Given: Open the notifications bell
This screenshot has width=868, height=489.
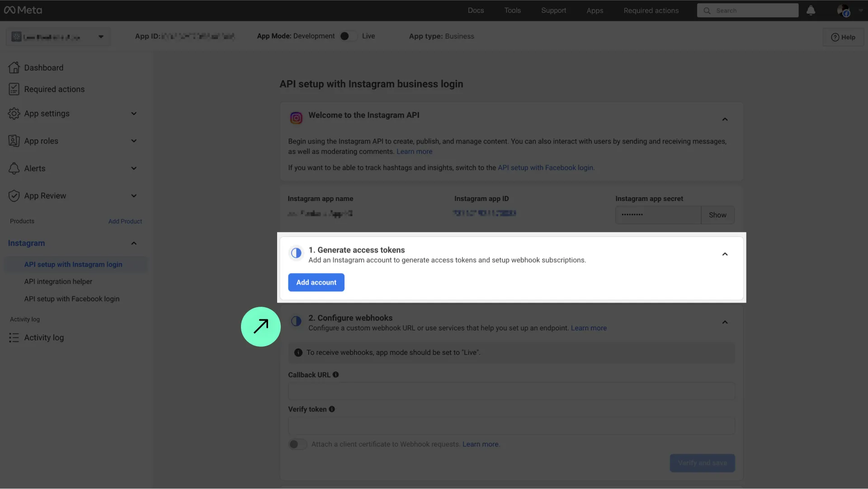Looking at the screenshot, I should point(811,10).
